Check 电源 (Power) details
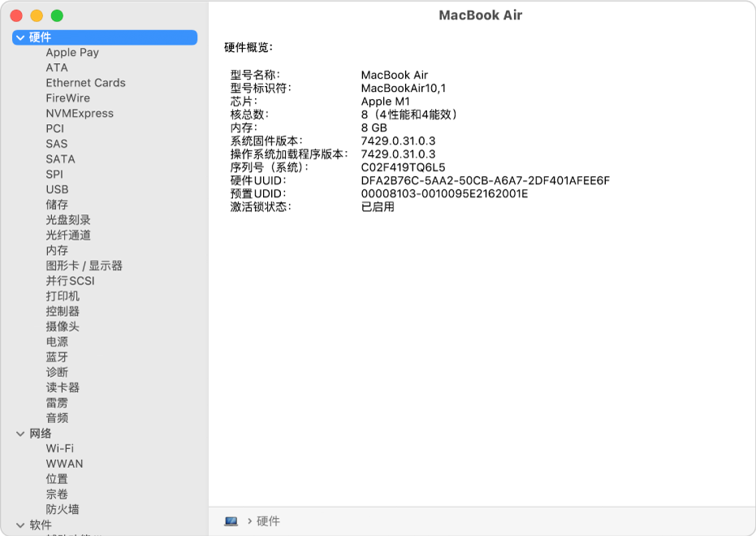This screenshot has width=756, height=536. click(x=57, y=341)
